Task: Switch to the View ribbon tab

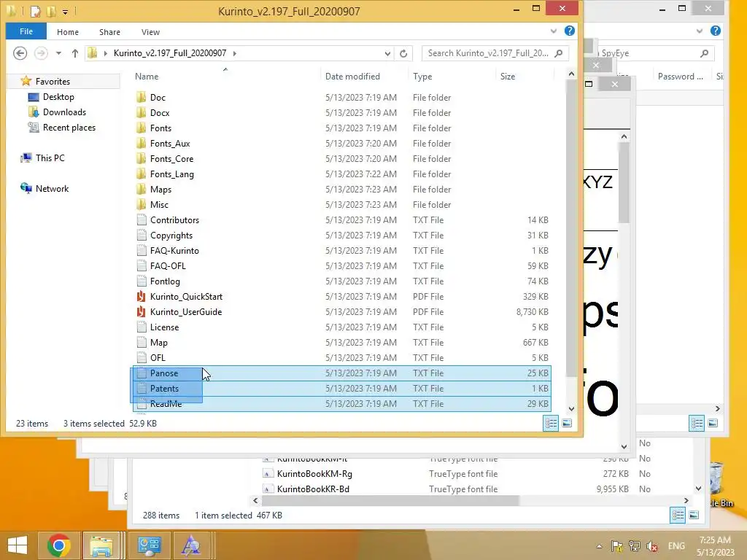Action: tap(150, 32)
